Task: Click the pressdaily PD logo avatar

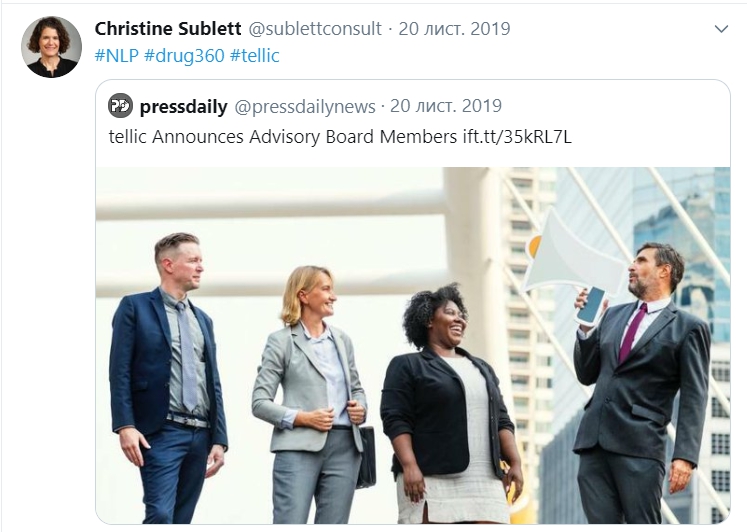Action: [121, 106]
